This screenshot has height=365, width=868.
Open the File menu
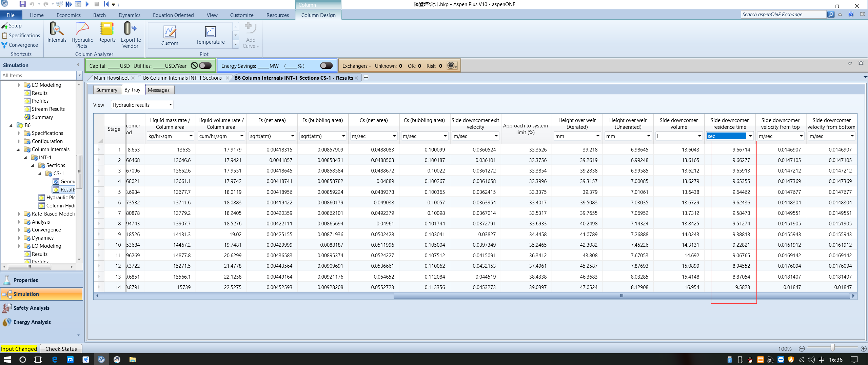coord(11,15)
